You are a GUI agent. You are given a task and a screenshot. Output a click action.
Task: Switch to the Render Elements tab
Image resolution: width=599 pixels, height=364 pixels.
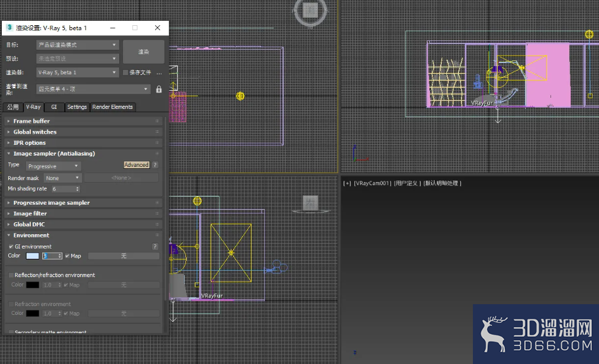click(112, 107)
